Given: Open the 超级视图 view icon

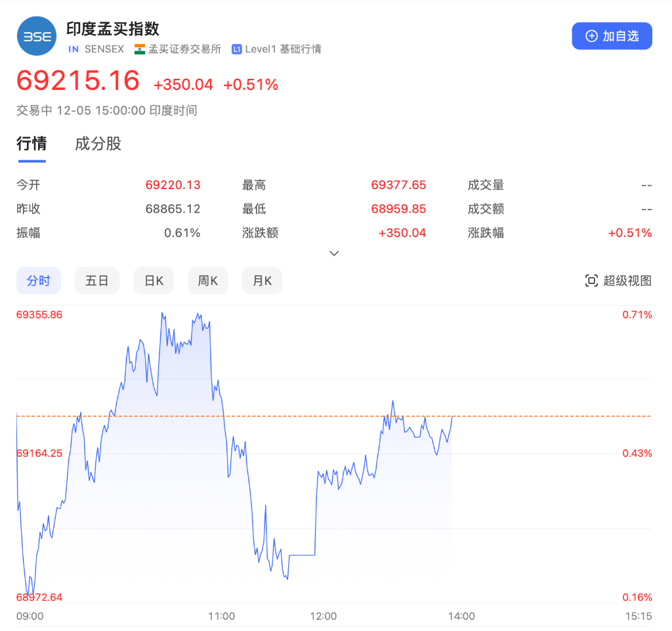Looking at the screenshot, I should [591, 280].
